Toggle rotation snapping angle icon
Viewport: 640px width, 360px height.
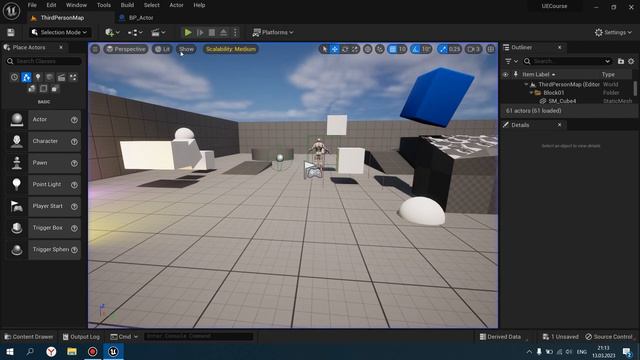416,49
